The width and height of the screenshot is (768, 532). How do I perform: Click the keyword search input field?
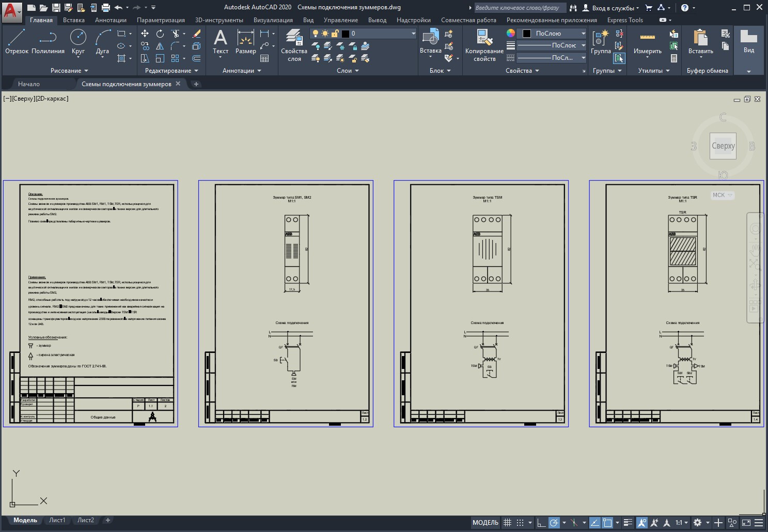pos(519,8)
